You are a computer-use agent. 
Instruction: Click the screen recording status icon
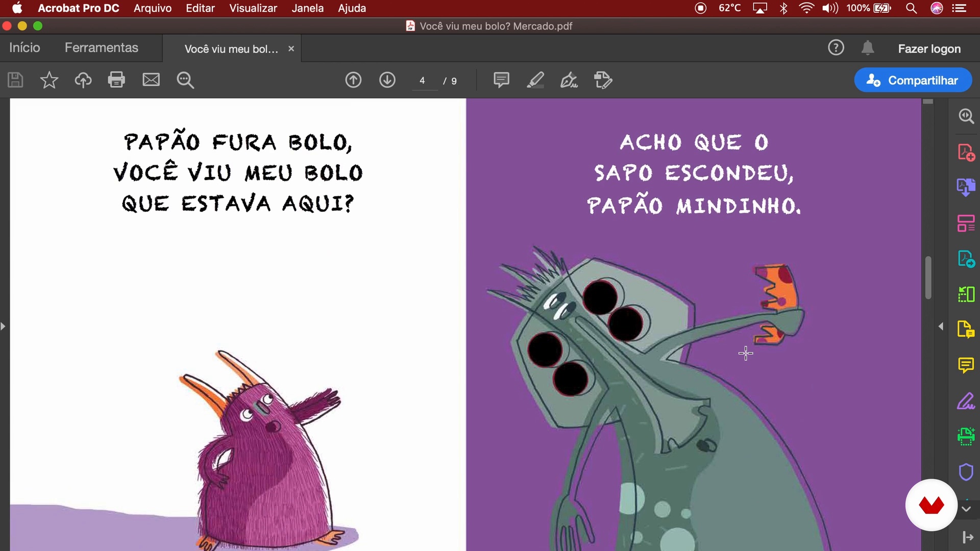pos(701,8)
